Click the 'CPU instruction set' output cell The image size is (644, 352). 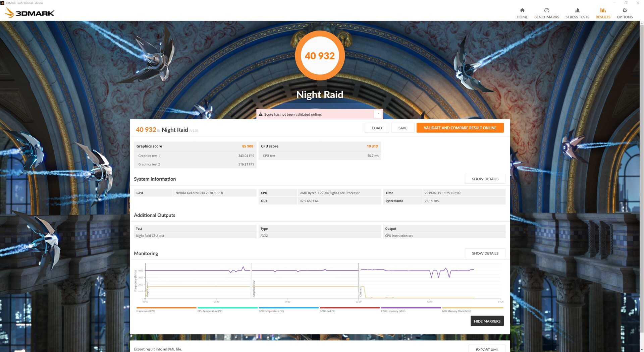444,236
